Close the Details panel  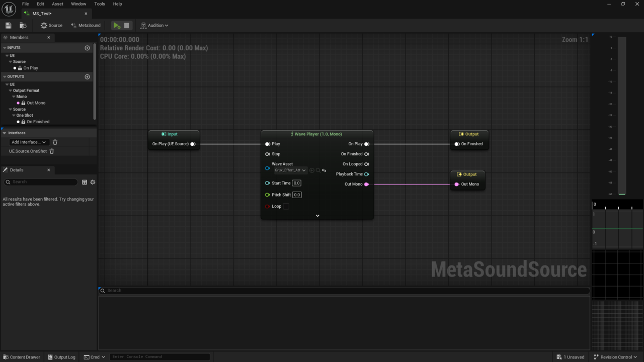point(49,170)
